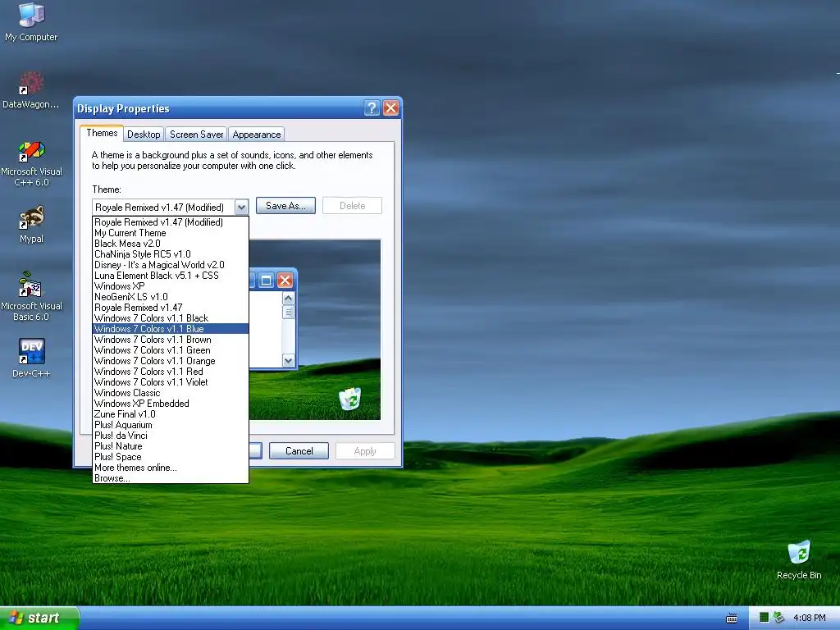Image resolution: width=840 pixels, height=630 pixels.
Task: Select the DataWagon desktop shortcut
Action: click(x=31, y=89)
